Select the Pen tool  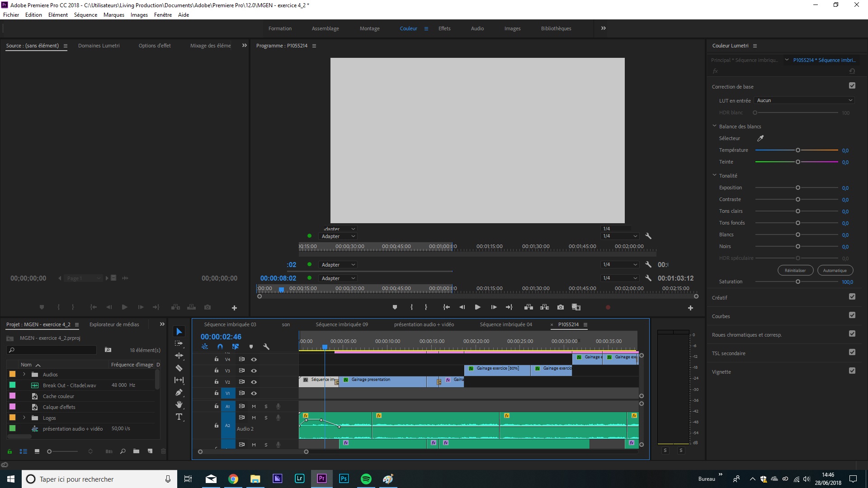click(x=179, y=392)
